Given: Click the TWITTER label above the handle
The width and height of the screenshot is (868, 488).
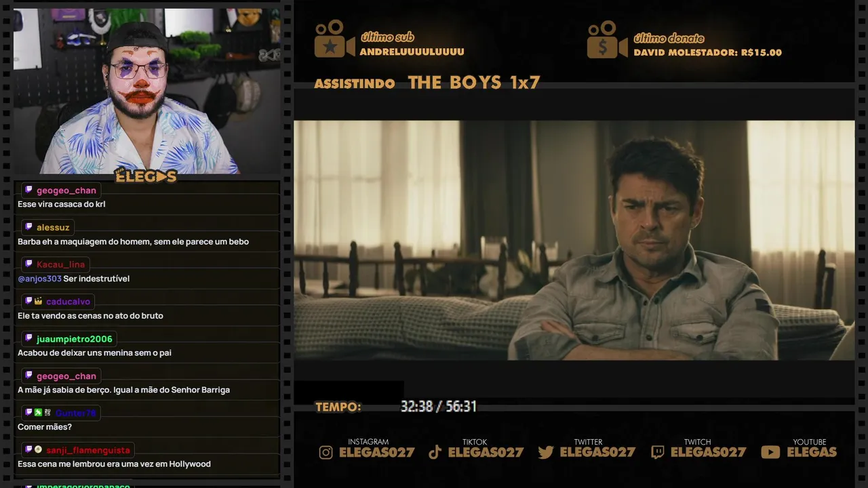Looking at the screenshot, I should coord(588,442).
